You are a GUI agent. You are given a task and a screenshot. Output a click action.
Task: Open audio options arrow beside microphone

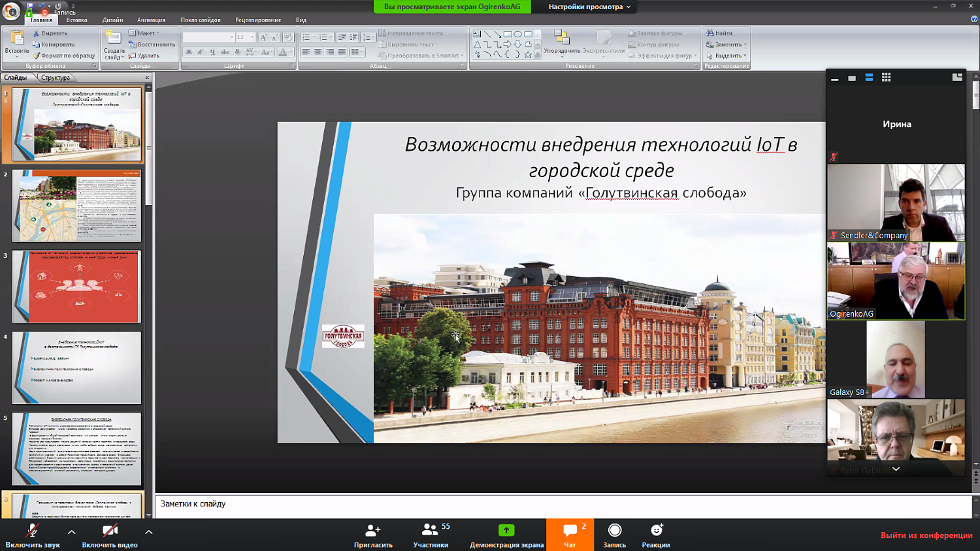[x=71, y=532]
